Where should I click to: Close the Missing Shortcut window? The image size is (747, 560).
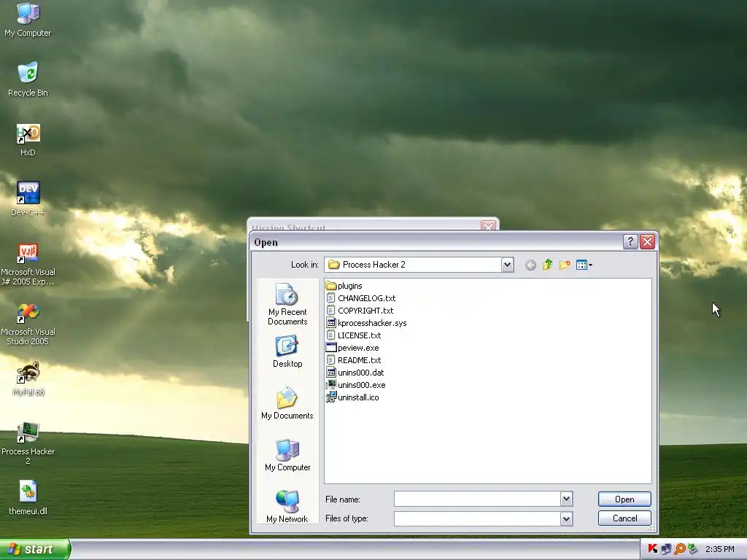488,226
